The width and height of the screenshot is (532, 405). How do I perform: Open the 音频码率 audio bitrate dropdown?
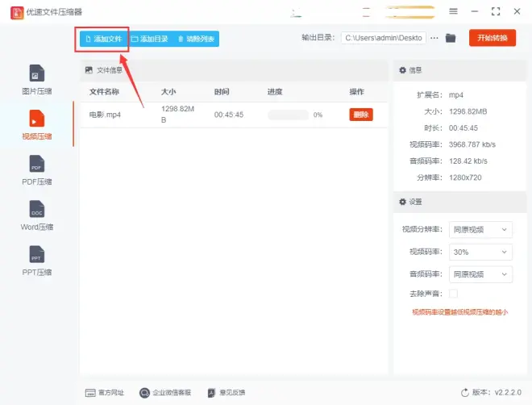480,274
